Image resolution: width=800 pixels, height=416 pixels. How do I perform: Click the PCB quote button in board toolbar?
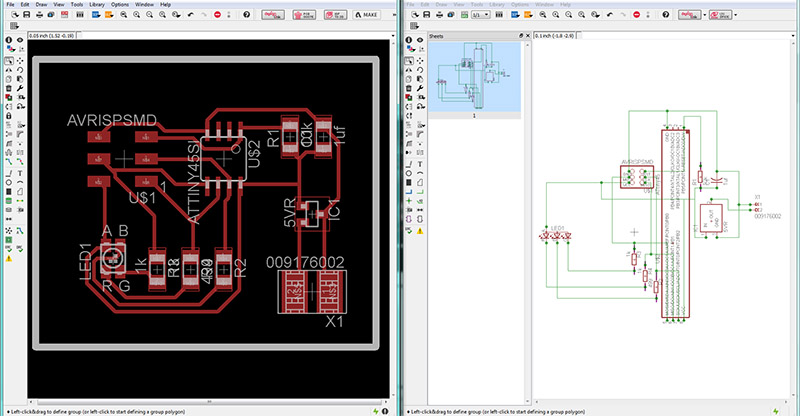point(304,15)
